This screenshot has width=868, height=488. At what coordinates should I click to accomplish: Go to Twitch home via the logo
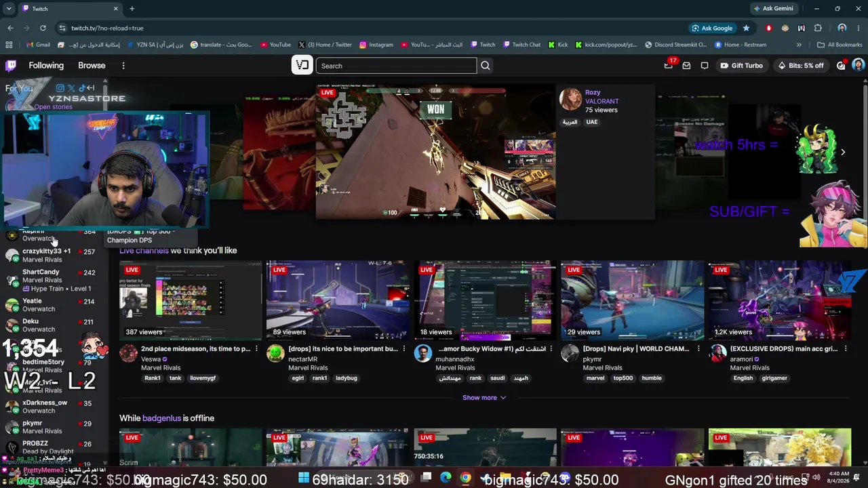(11, 66)
